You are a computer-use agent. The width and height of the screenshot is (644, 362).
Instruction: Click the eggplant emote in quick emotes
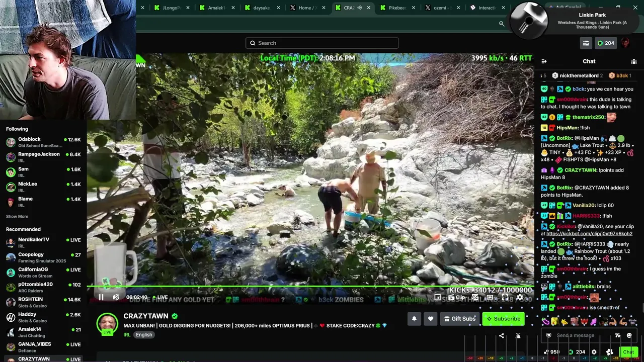(545, 321)
